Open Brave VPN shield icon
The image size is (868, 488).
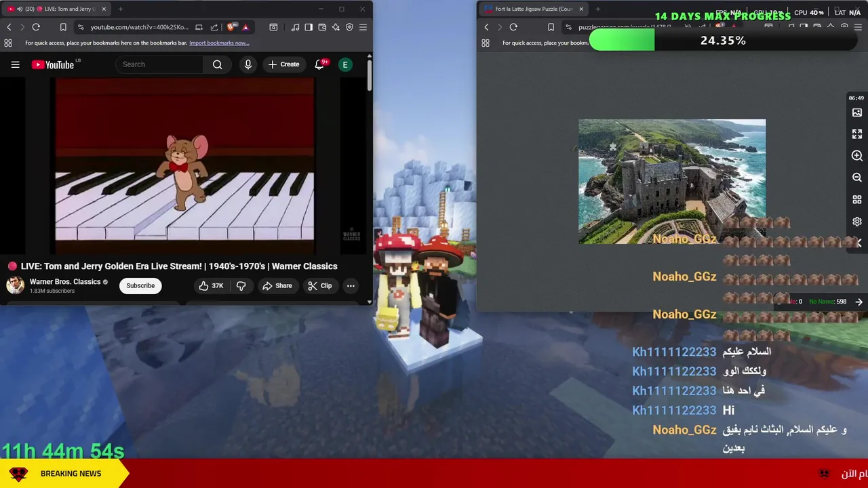coord(349,27)
